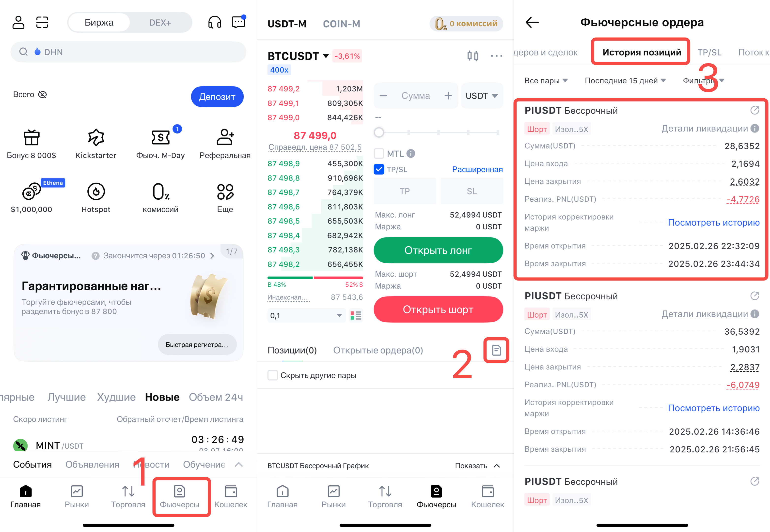Open the candlestick chart icon next to BTCUSDT

pos(473,56)
